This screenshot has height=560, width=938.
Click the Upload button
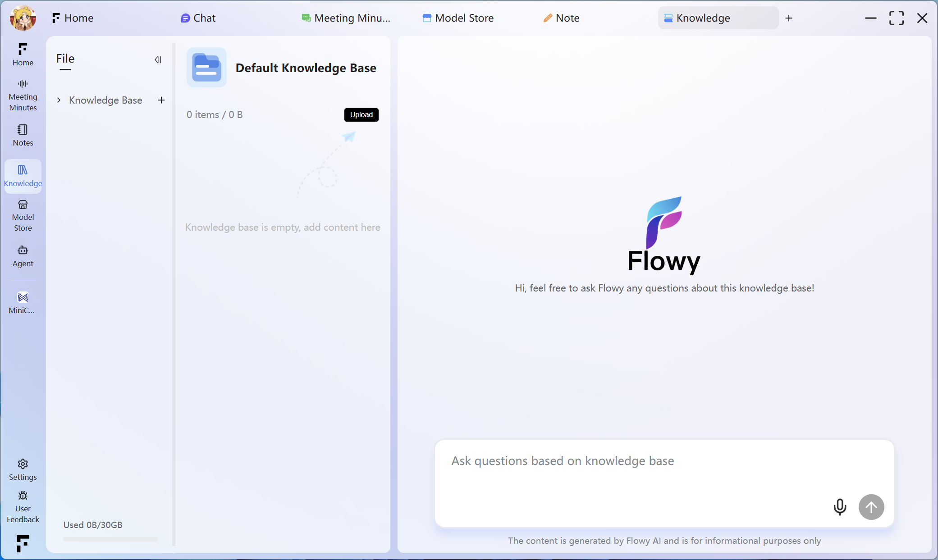click(361, 114)
